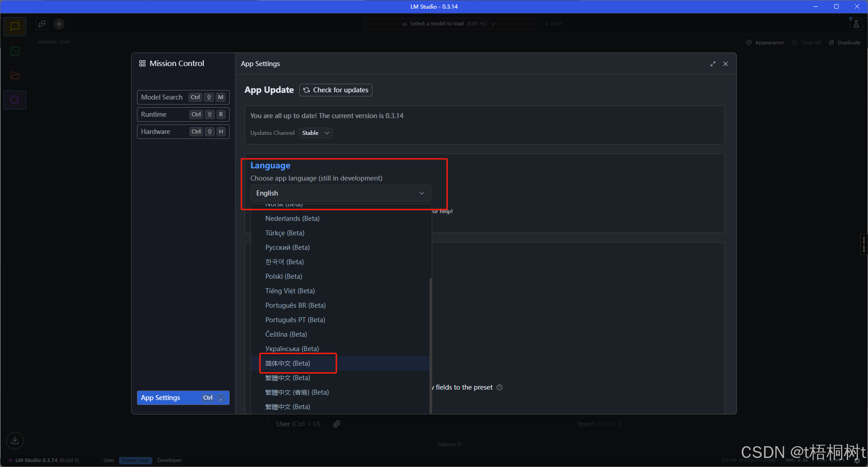868x467 pixels.
Task: Click the new folder icon above chat list
Action: [x=42, y=24]
